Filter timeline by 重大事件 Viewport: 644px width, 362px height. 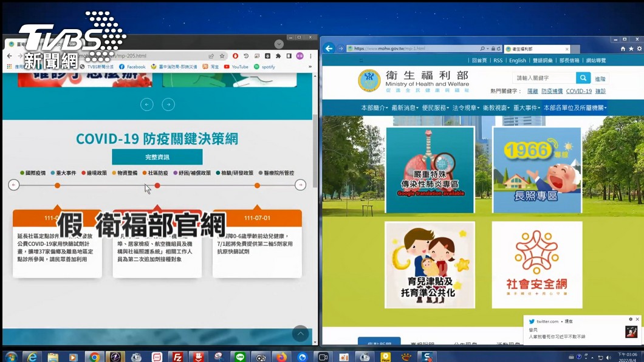(x=64, y=172)
